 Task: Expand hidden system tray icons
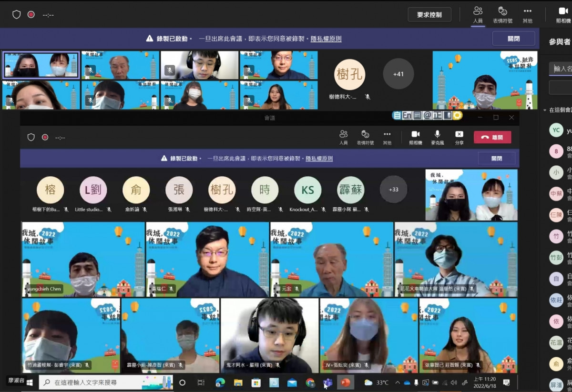tap(398, 382)
